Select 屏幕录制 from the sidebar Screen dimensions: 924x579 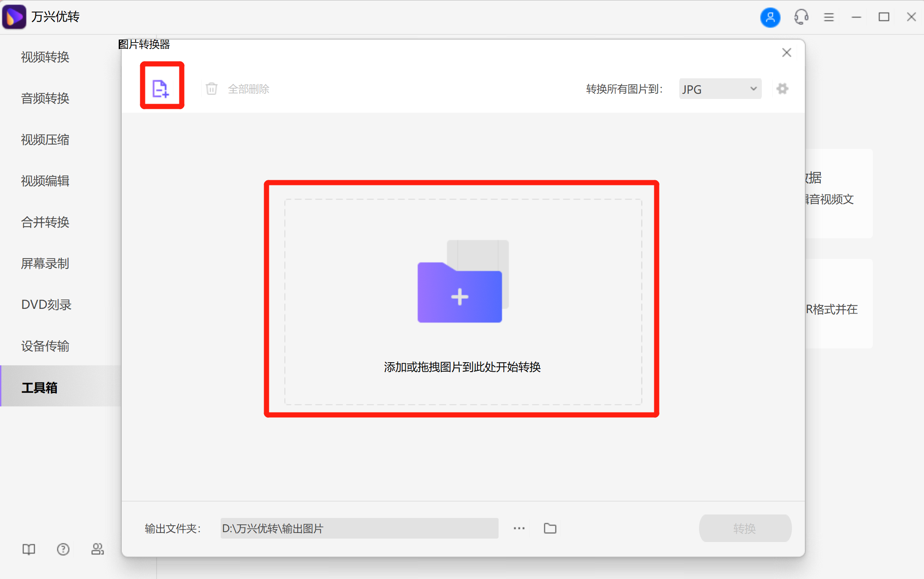click(45, 264)
